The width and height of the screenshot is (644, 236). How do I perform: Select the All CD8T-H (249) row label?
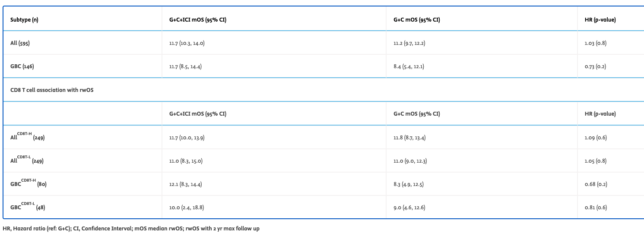tap(28, 138)
